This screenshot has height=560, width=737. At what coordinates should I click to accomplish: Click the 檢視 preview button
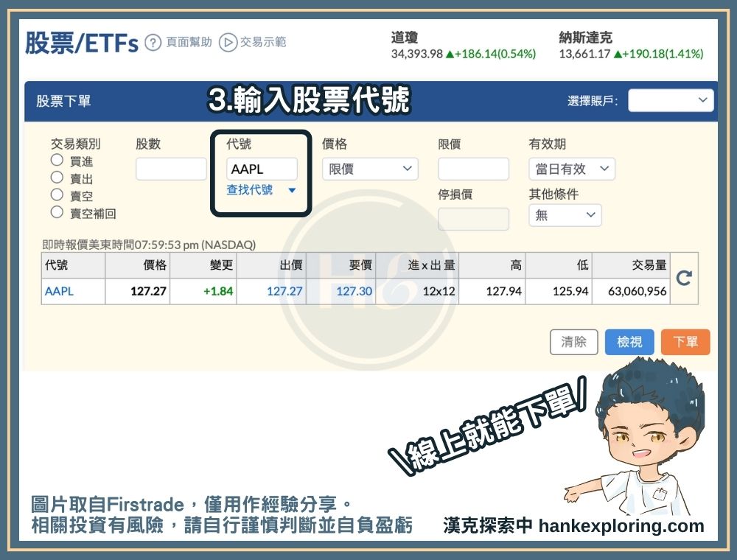pos(629,342)
